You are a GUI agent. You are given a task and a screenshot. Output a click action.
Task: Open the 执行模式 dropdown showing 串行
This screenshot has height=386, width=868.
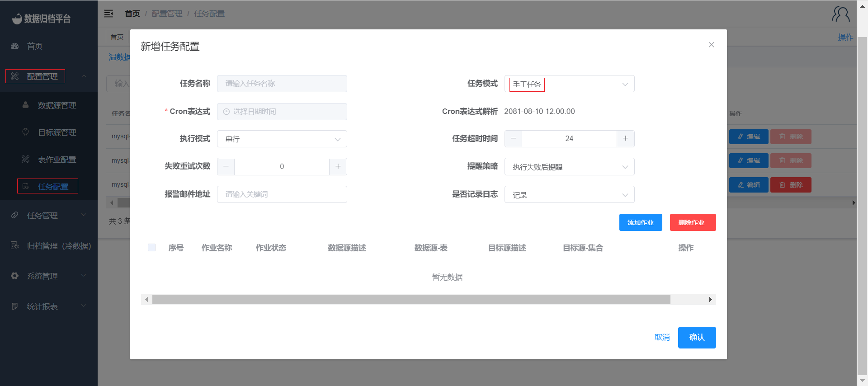point(282,139)
